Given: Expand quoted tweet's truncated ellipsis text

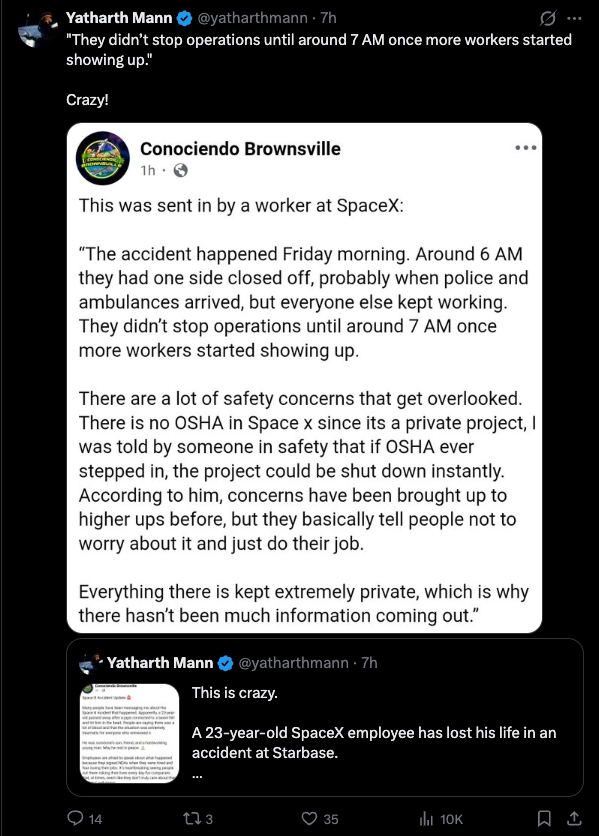Looking at the screenshot, I should pos(197,777).
